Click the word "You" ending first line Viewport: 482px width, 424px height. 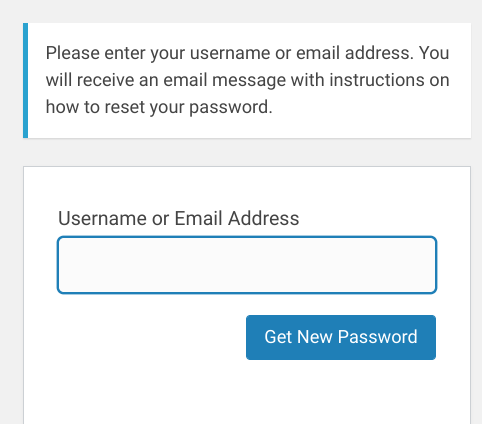point(434,53)
